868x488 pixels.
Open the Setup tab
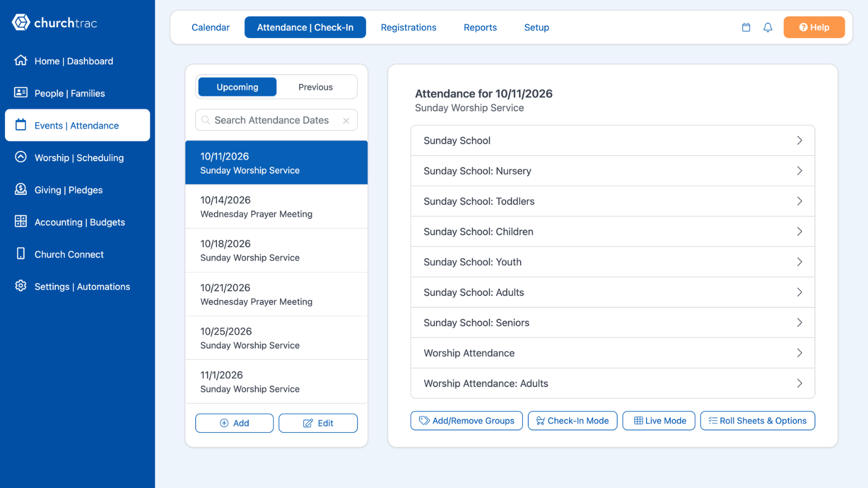pyautogui.click(x=537, y=27)
